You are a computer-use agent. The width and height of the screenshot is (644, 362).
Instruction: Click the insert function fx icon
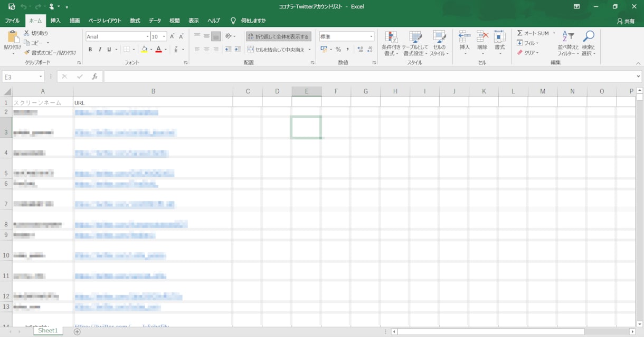94,77
